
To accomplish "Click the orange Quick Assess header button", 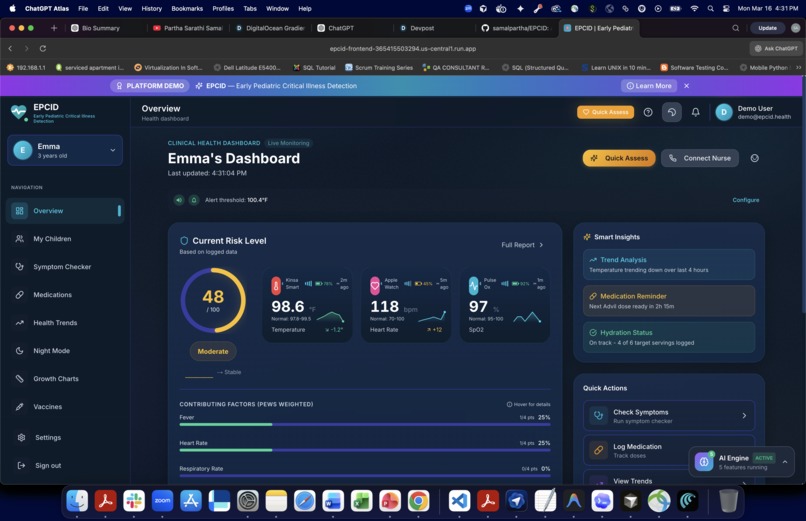I will click(x=605, y=112).
